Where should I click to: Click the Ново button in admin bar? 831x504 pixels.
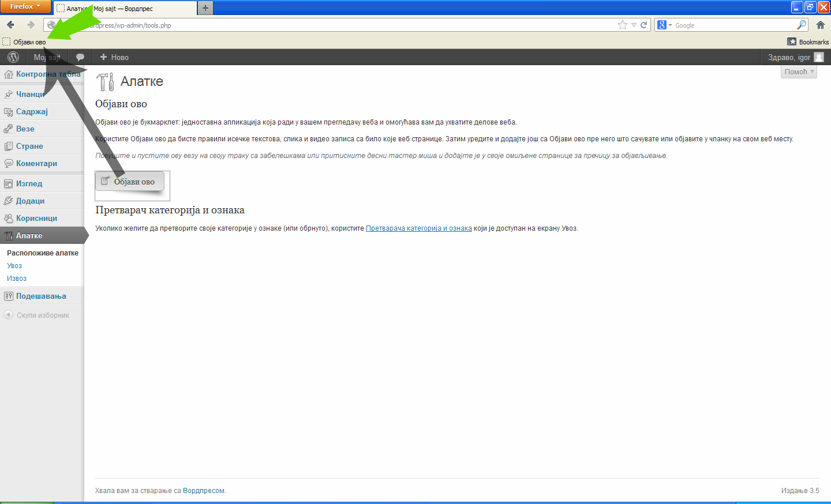click(114, 57)
